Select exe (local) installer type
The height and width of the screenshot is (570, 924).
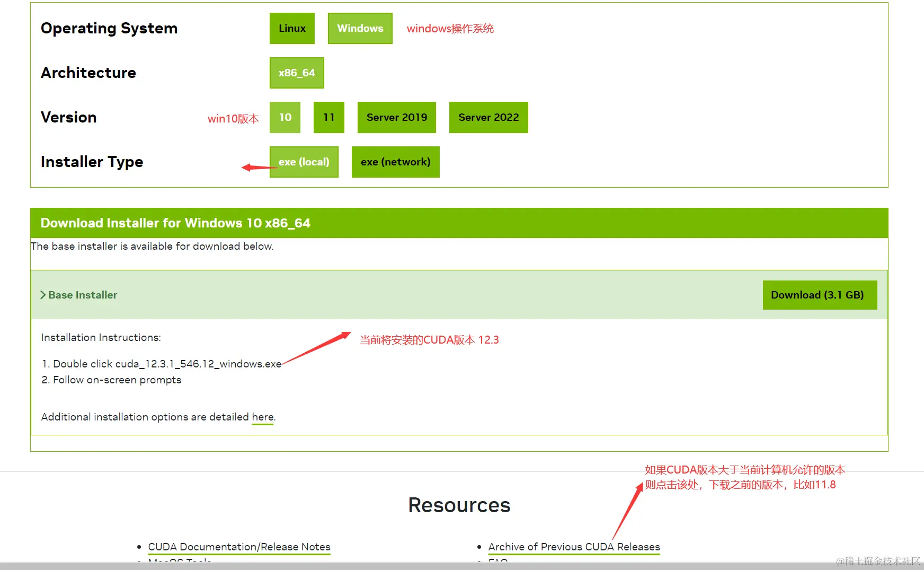304,162
